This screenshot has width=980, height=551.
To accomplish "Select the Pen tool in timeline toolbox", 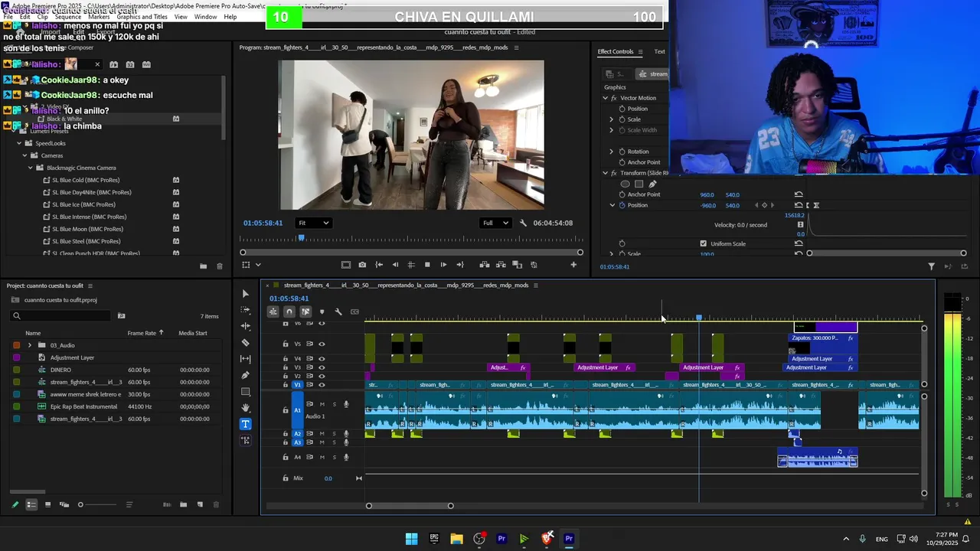I will pos(245,375).
